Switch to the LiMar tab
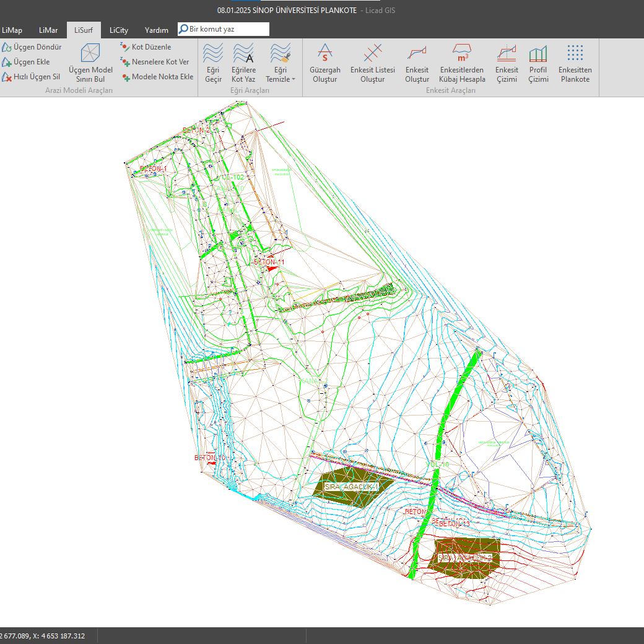This screenshot has height=644, width=644. pos(48,30)
